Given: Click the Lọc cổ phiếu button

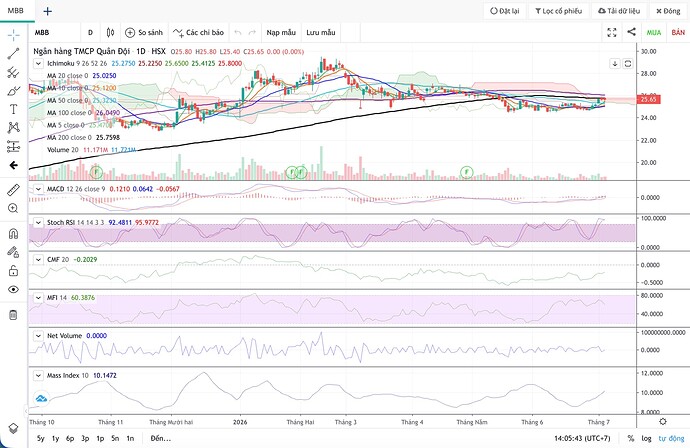Looking at the screenshot, I should coord(558,11).
